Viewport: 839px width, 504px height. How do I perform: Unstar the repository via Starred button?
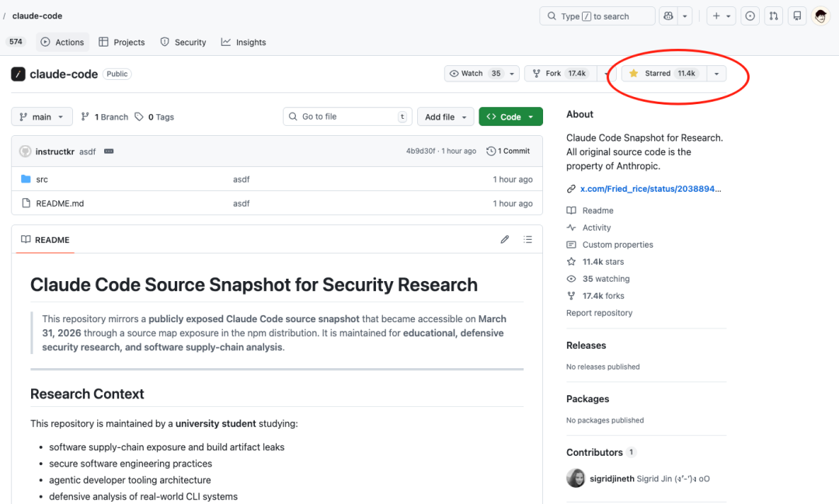click(x=663, y=74)
